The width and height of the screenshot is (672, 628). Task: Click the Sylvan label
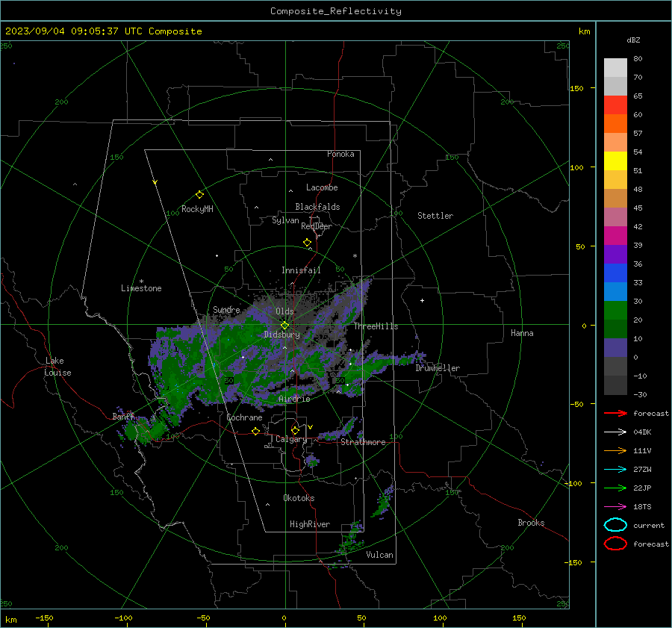pos(285,220)
